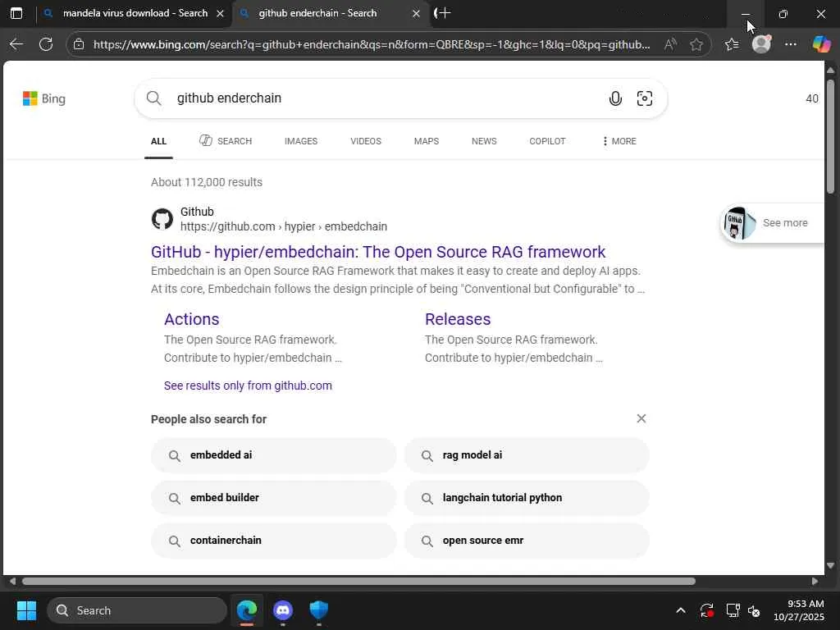The width and height of the screenshot is (840, 630).
Task: Search for rag model ai suggestion
Action: [x=527, y=455]
